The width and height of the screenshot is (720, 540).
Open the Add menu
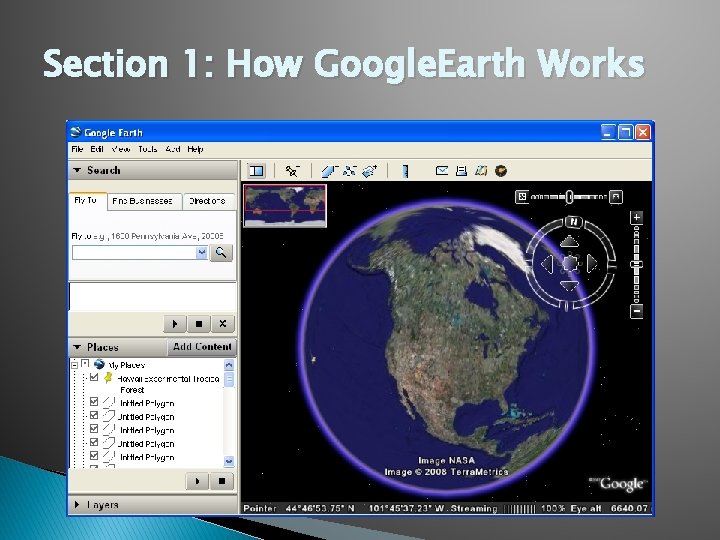(x=173, y=149)
